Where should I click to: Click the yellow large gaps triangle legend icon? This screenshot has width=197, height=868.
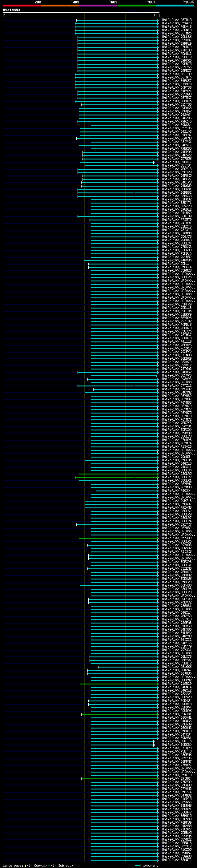tap(25, 866)
